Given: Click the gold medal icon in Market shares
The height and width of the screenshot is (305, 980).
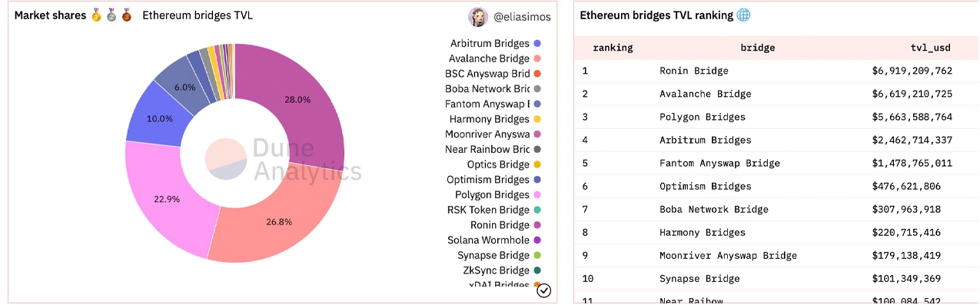Looking at the screenshot, I should (x=96, y=15).
